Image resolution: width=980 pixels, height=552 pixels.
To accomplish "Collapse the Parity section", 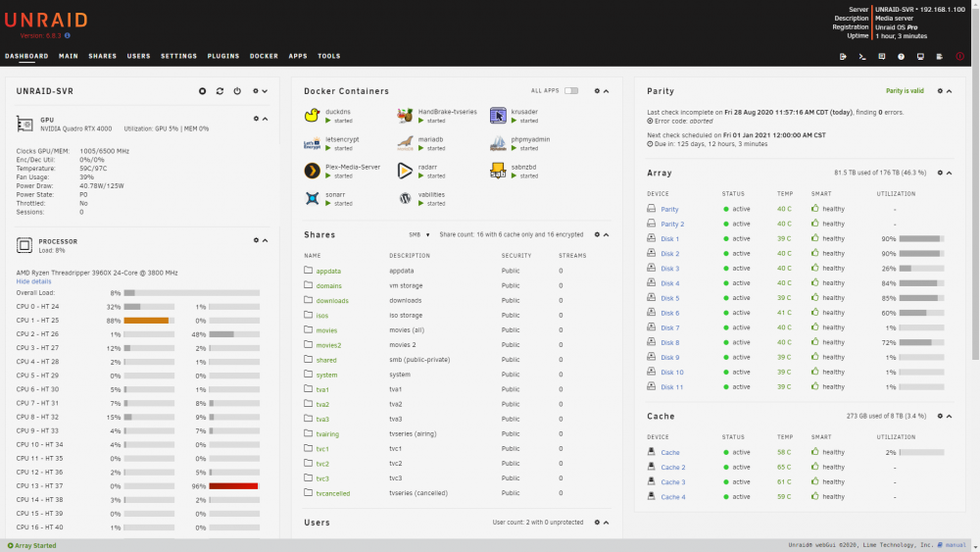I will point(950,91).
